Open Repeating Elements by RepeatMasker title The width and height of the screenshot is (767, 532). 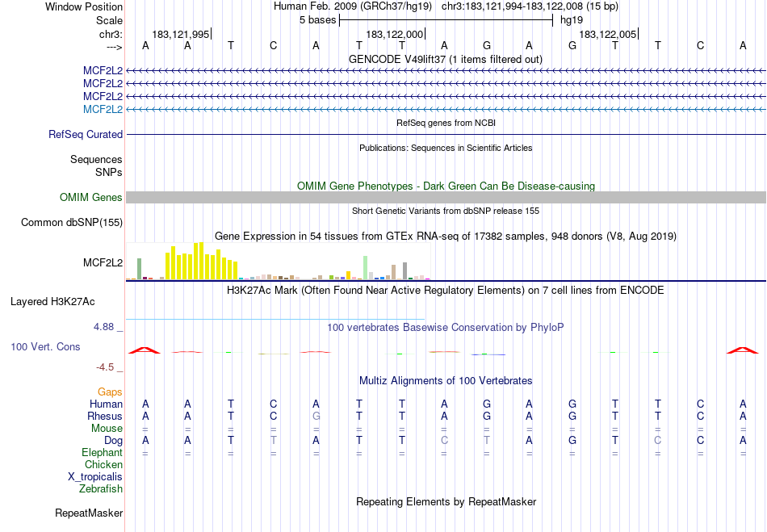pos(446,501)
